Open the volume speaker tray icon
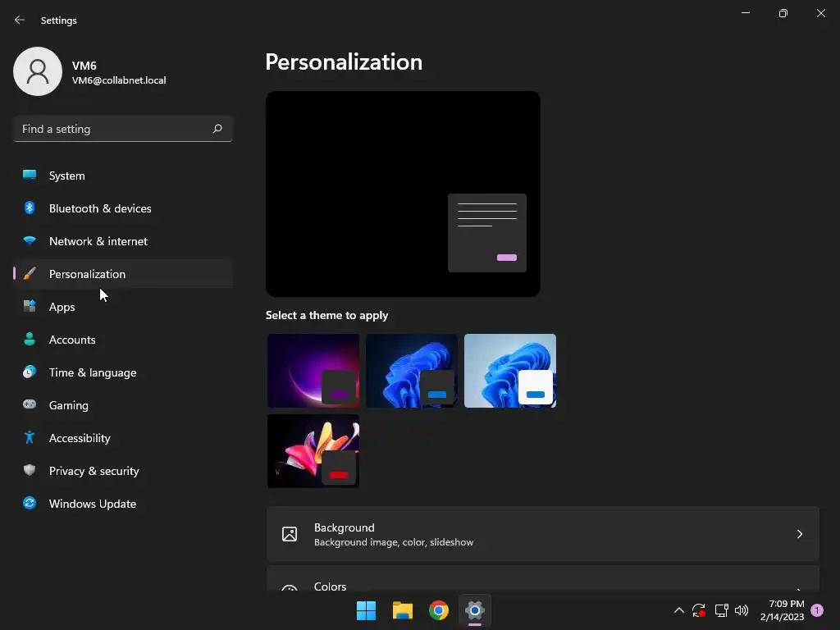 [x=742, y=610]
